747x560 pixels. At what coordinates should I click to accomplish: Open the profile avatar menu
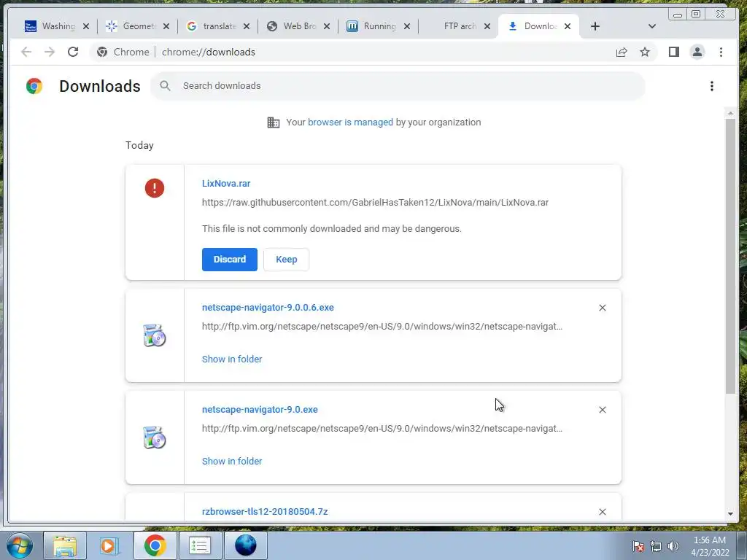(x=697, y=52)
